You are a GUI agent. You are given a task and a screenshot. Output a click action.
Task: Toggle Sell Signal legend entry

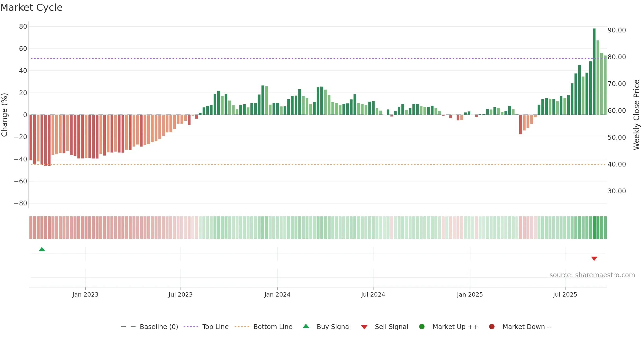[x=385, y=327]
